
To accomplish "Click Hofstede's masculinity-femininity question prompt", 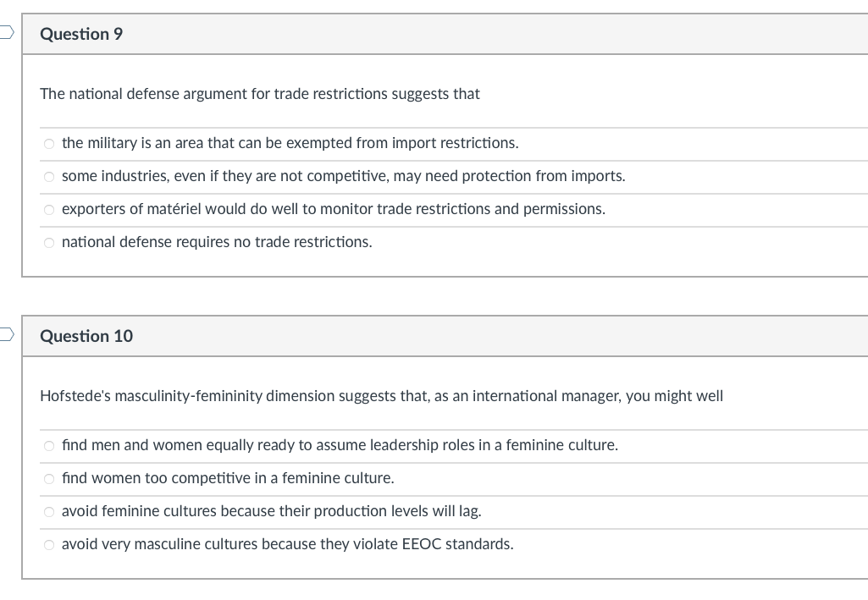I will point(381,396).
